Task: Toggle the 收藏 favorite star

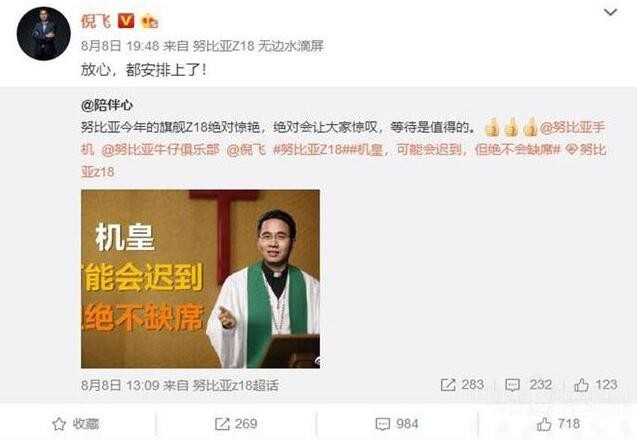Action: [x=76, y=424]
